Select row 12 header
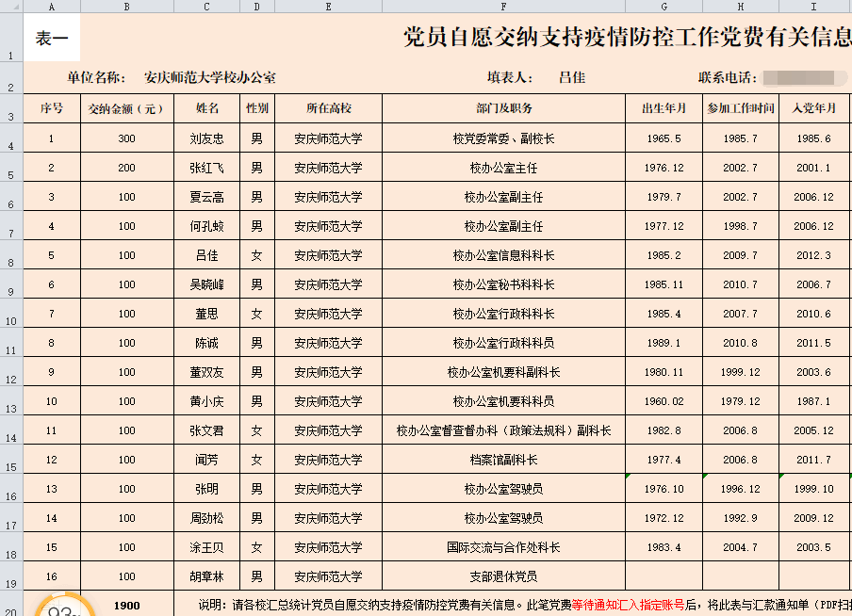The width and height of the screenshot is (852, 616). click(x=11, y=372)
